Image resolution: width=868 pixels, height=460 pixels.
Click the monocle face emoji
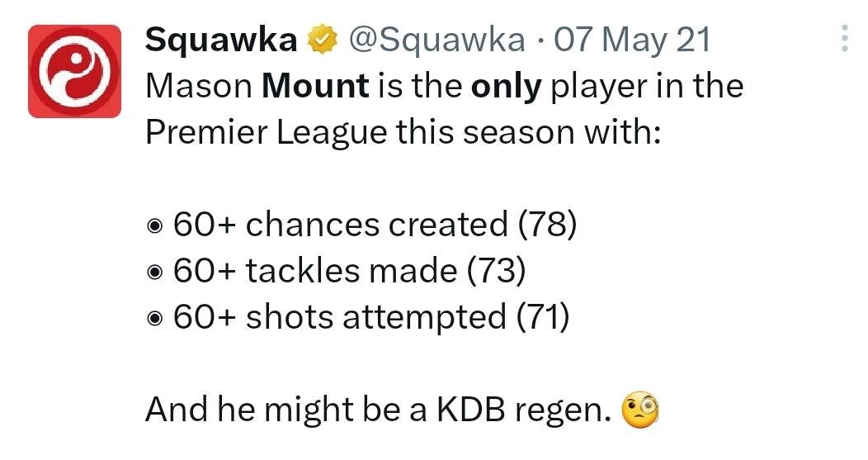tap(640, 410)
